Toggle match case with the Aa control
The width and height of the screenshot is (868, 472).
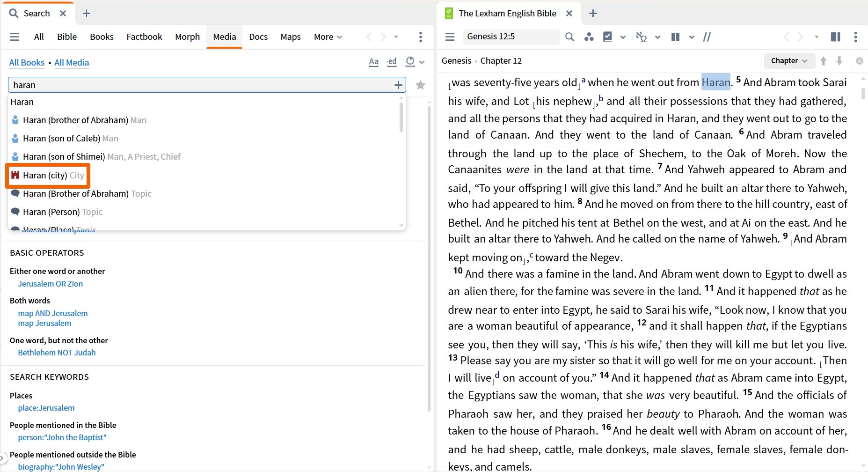pyautogui.click(x=373, y=62)
